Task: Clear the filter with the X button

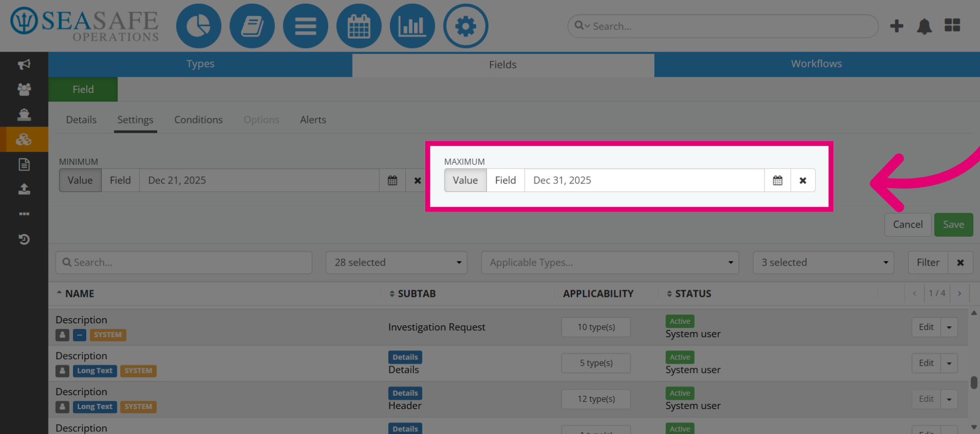Action: point(961,263)
